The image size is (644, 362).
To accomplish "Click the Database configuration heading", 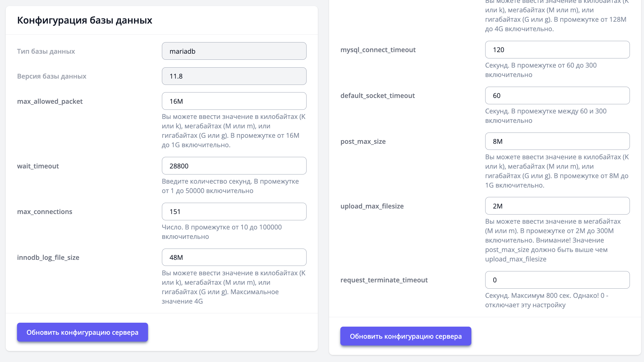I will pos(85,20).
